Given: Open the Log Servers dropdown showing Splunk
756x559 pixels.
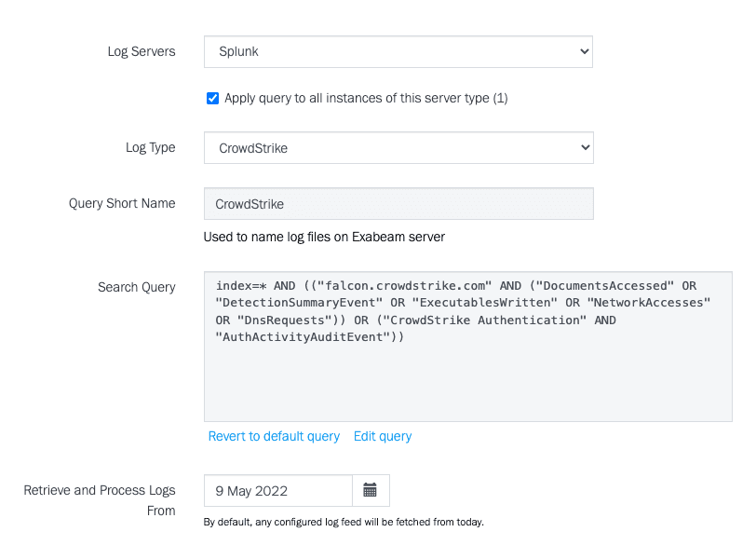Looking at the screenshot, I should (398, 52).
